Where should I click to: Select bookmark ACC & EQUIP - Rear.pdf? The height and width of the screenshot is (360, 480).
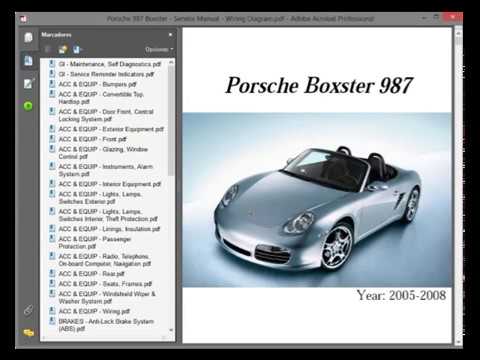click(91, 274)
